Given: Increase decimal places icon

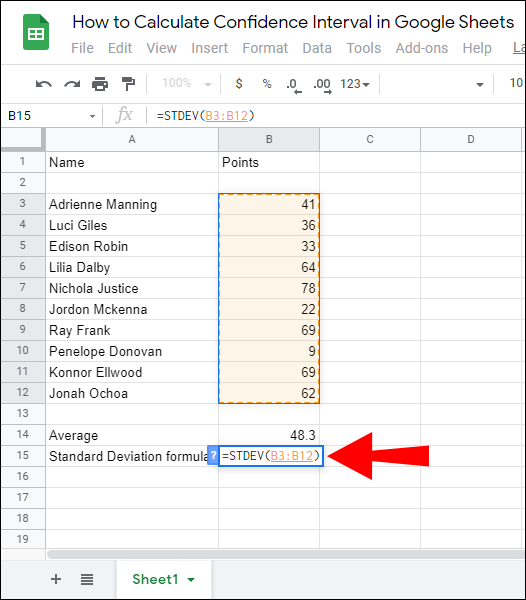Looking at the screenshot, I should (322, 85).
